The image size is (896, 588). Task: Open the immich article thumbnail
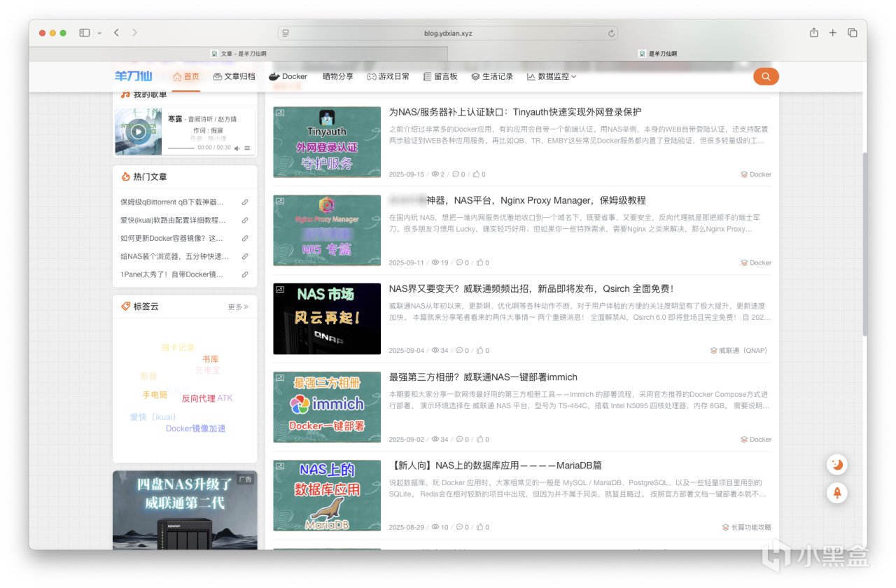[x=327, y=407]
